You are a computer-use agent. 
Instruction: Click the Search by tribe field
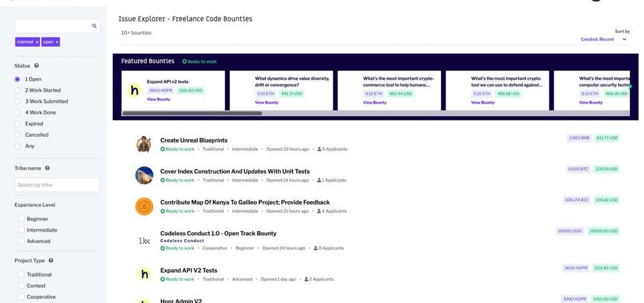click(x=57, y=185)
